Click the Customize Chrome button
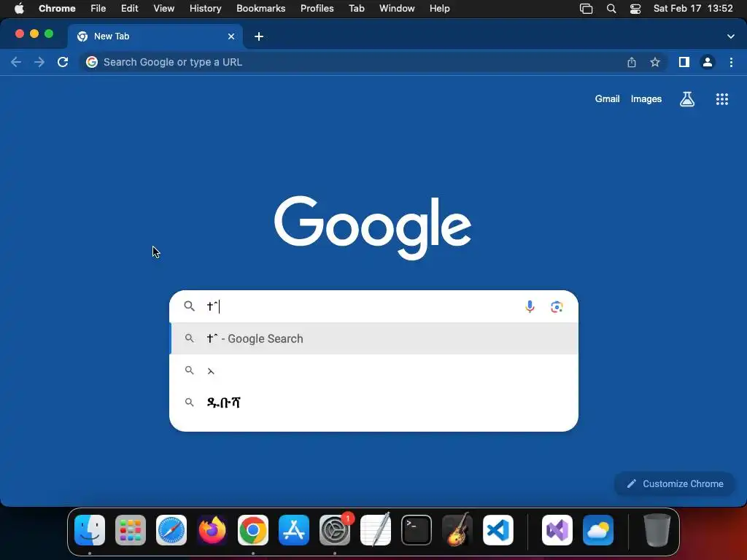This screenshot has height=560, width=747. click(x=675, y=484)
